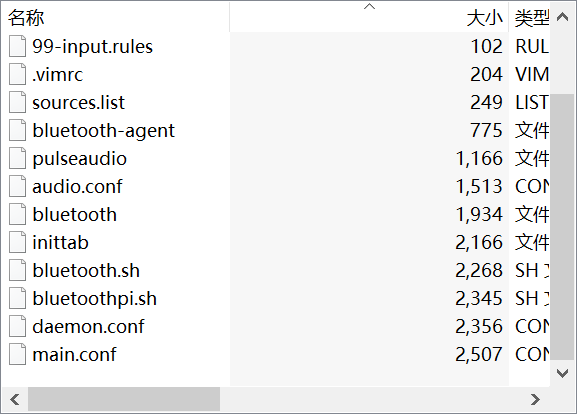This screenshot has width=577, height=414.
Task: Select the bluetoothpi.sh entry
Action: [x=95, y=298]
